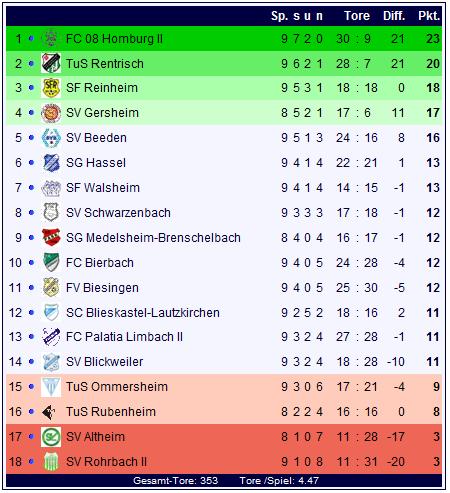The height and width of the screenshot is (493, 450).
Task: Open FC Palatia Limbach II entry
Action: 124,337
